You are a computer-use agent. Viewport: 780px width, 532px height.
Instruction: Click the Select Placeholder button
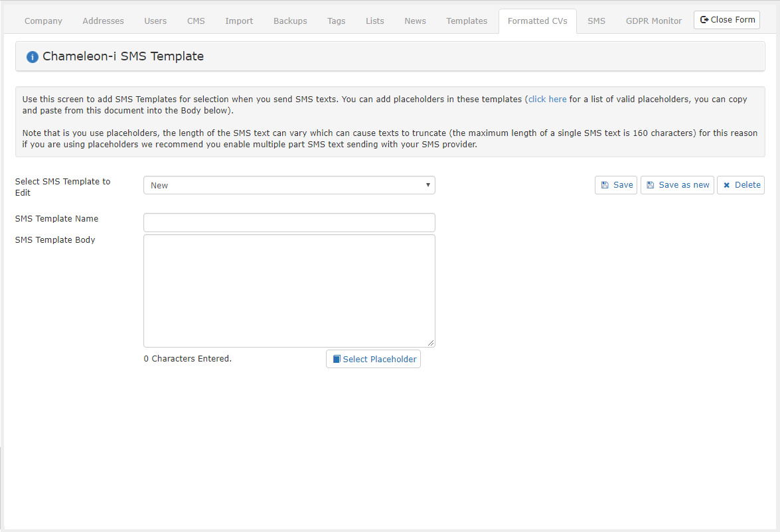373,359
